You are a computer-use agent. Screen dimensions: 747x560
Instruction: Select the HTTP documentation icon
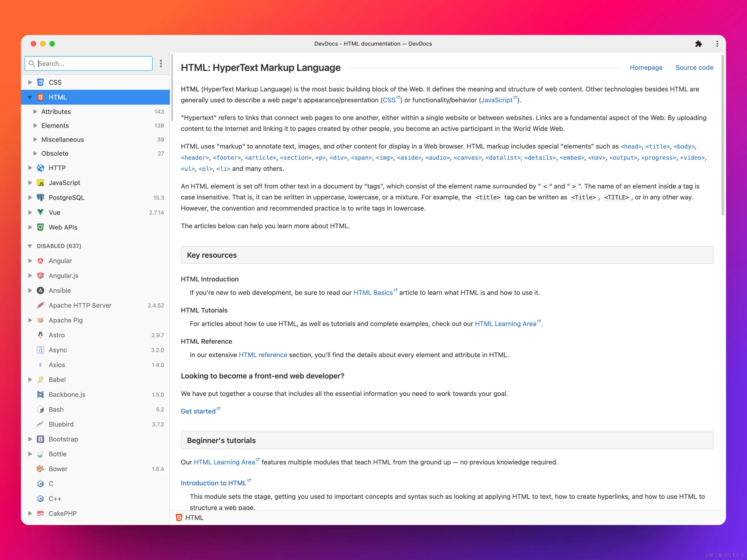click(x=41, y=168)
